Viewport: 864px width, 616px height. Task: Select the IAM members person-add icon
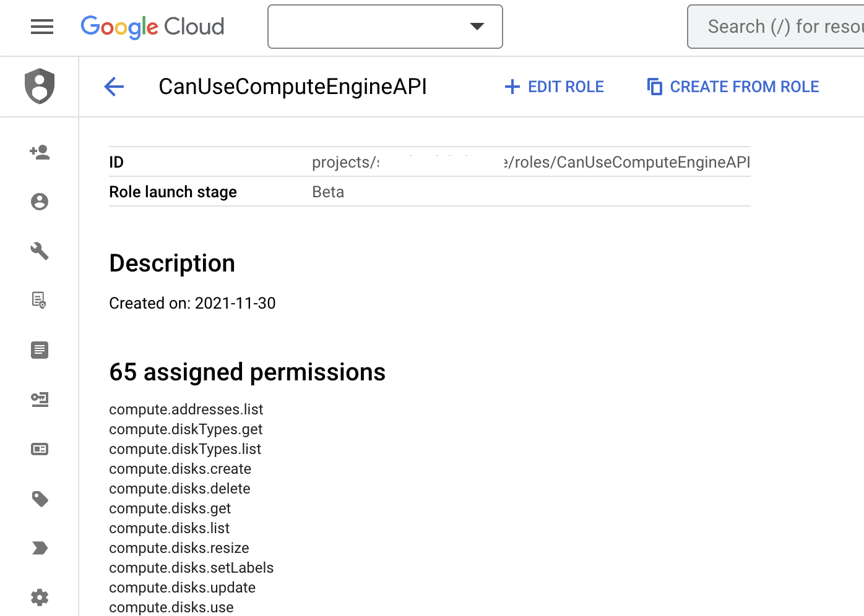[39, 152]
